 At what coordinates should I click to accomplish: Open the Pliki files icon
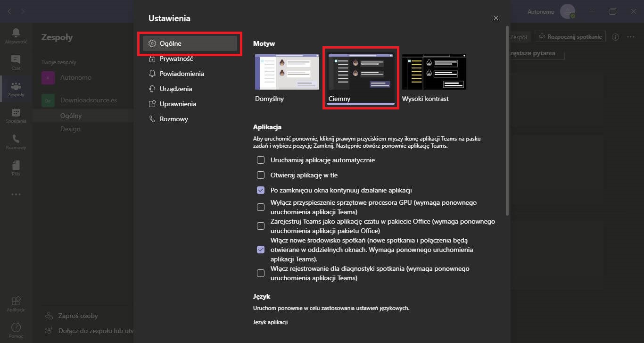click(16, 165)
